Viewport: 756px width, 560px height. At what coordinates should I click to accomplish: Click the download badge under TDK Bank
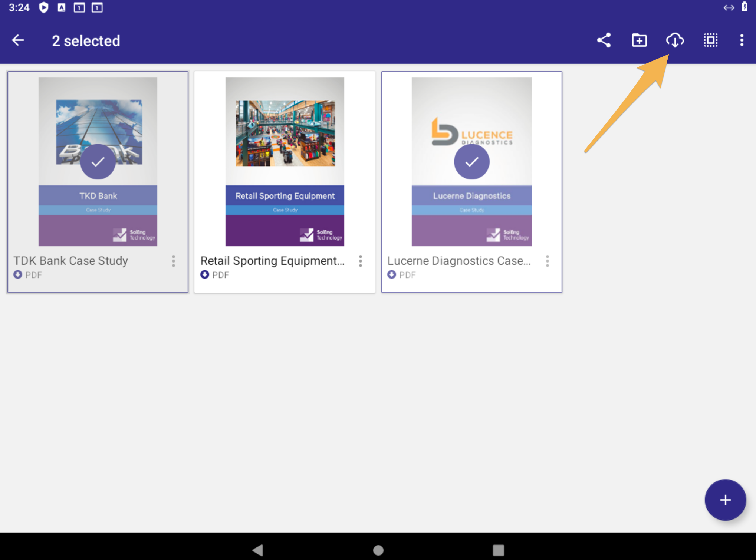17,274
